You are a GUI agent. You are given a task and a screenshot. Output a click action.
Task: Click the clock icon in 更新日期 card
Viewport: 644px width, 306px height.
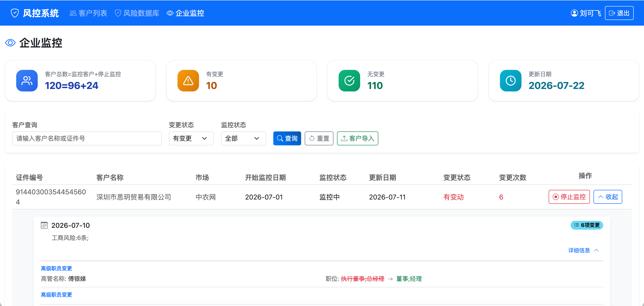click(x=510, y=81)
